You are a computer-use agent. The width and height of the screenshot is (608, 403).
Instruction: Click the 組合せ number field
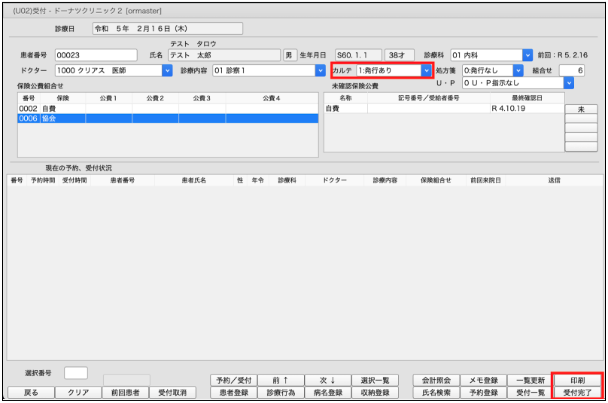573,71
